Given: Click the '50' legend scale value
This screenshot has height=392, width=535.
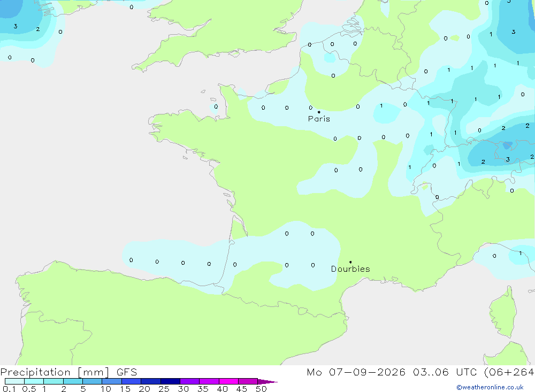Looking at the screenshot, I should [x=262, y=389].
